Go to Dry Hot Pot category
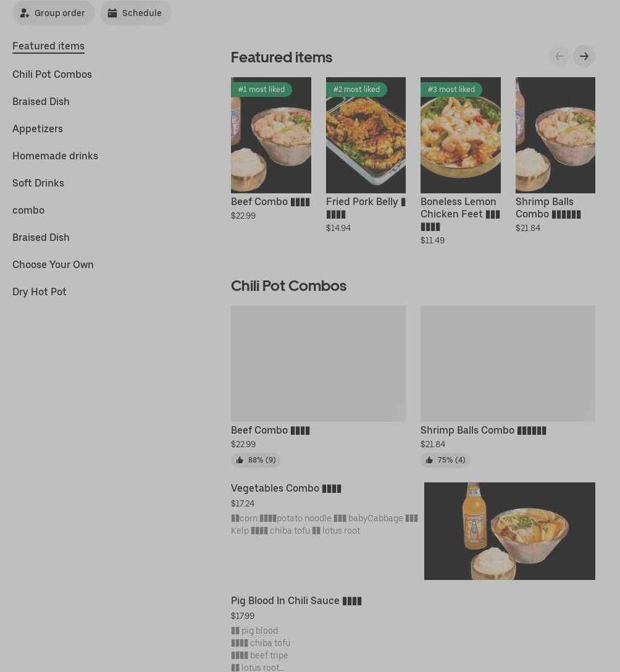Screen dimensions: 620x672 click(40, 292)
